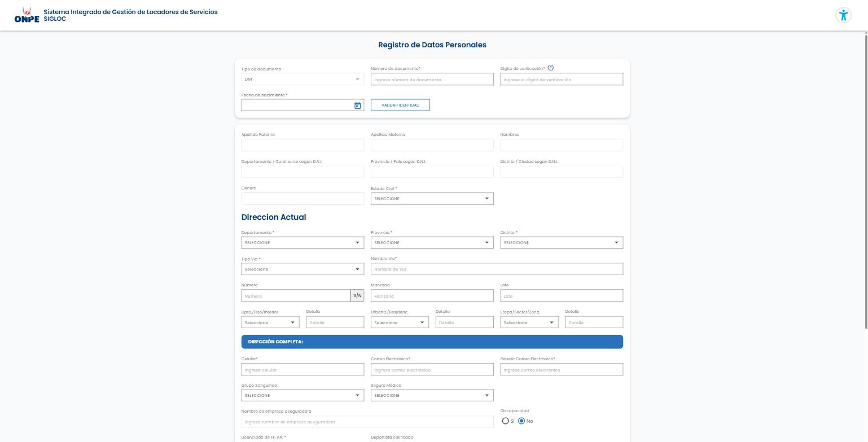Click the Número address input

296,296
